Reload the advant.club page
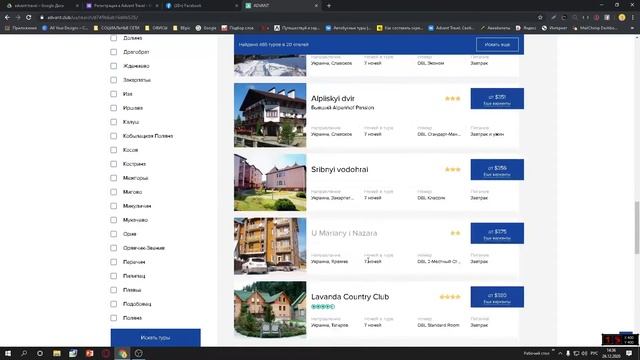 (29, 18)
